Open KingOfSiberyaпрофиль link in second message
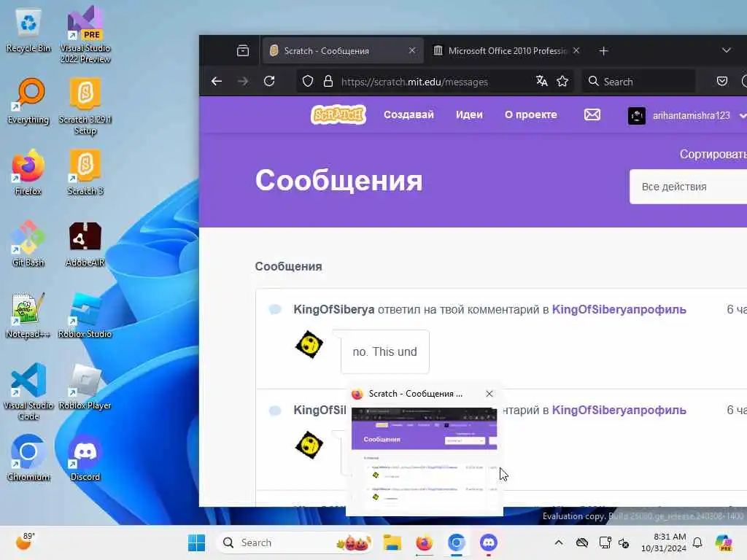The image size is (747, 560). 619,410
